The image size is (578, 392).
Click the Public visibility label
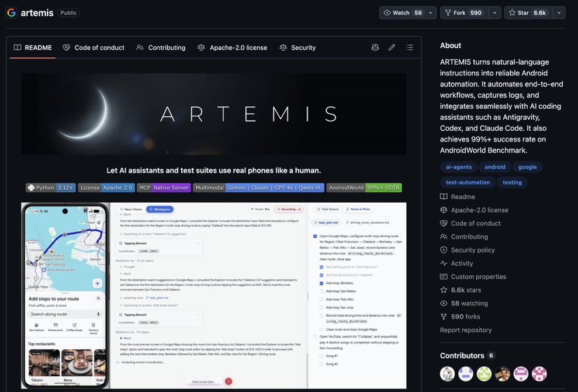[x=68, y=12]
